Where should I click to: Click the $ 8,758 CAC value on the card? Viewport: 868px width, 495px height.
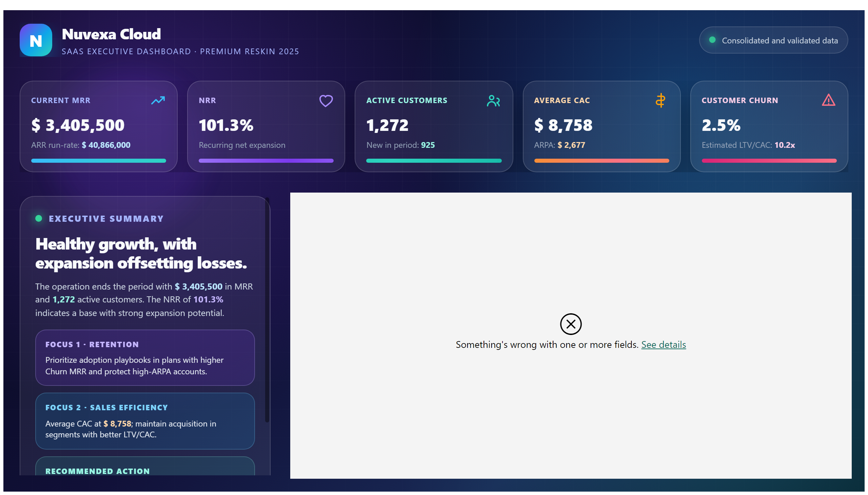click(x=563, y=125)
